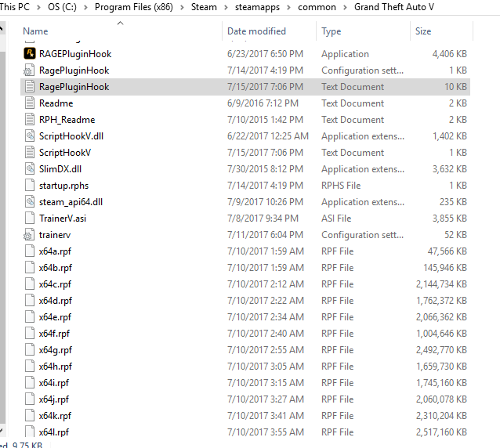Toggle sort direction arrow above Name column
This screenshot has height=448, width=500.
(x=120, y=23)
